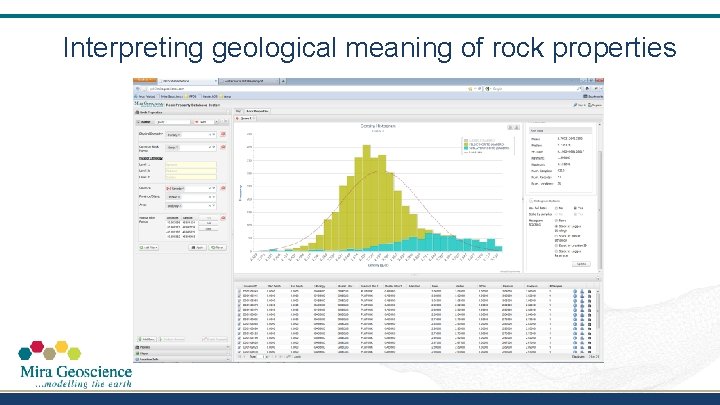Collapse the left Rock Properties panel header
This screenshot has height=405, width=720.
[182, 112]
